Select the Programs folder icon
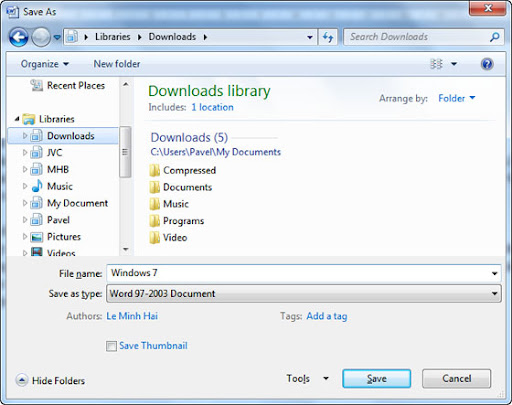The height and width of the screenshot is (405, 512). point(154,221)
